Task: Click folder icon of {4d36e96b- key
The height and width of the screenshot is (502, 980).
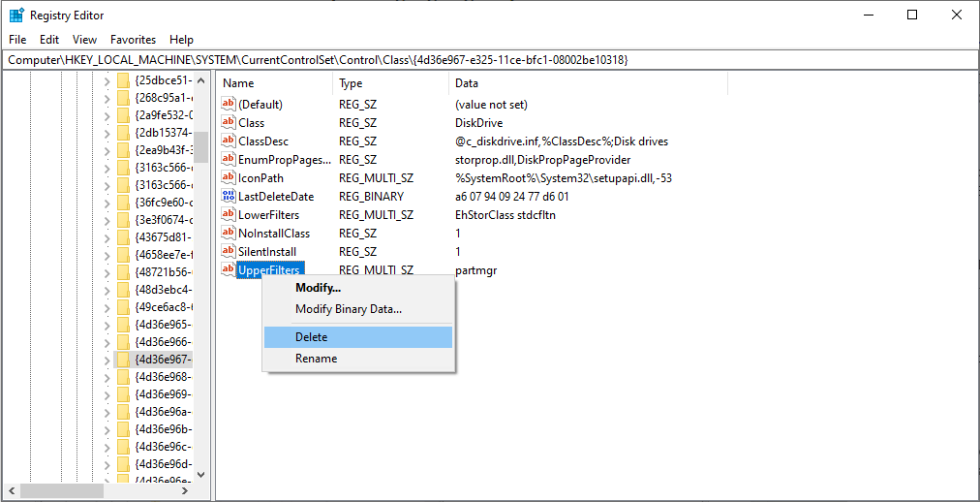Action: coord(124,429)
